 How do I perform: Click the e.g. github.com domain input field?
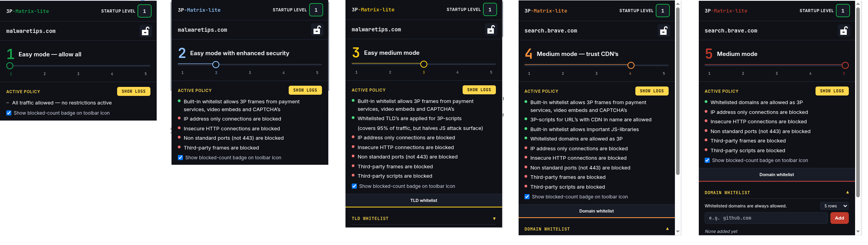click(766, 218)
